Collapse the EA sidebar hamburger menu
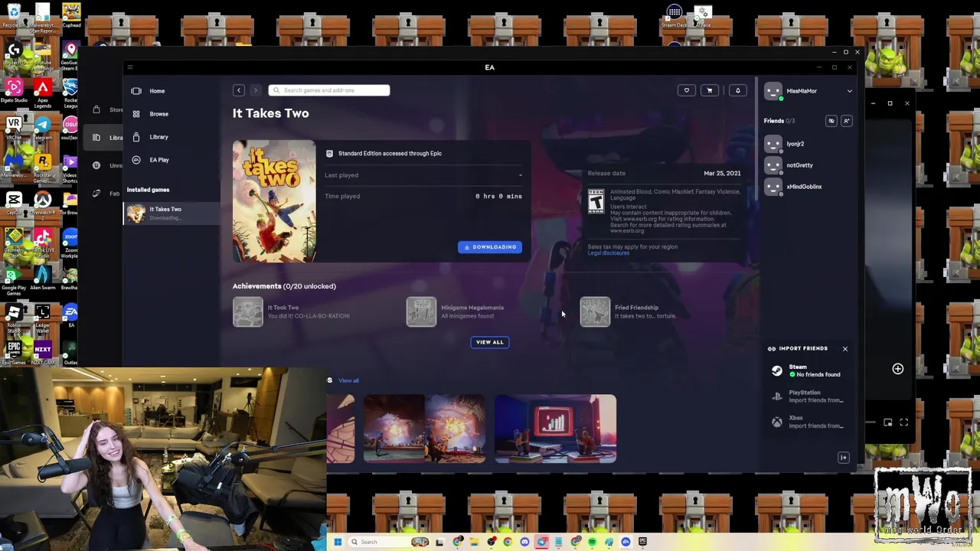Viewport: 980px width, 551px height. (129, 67)
